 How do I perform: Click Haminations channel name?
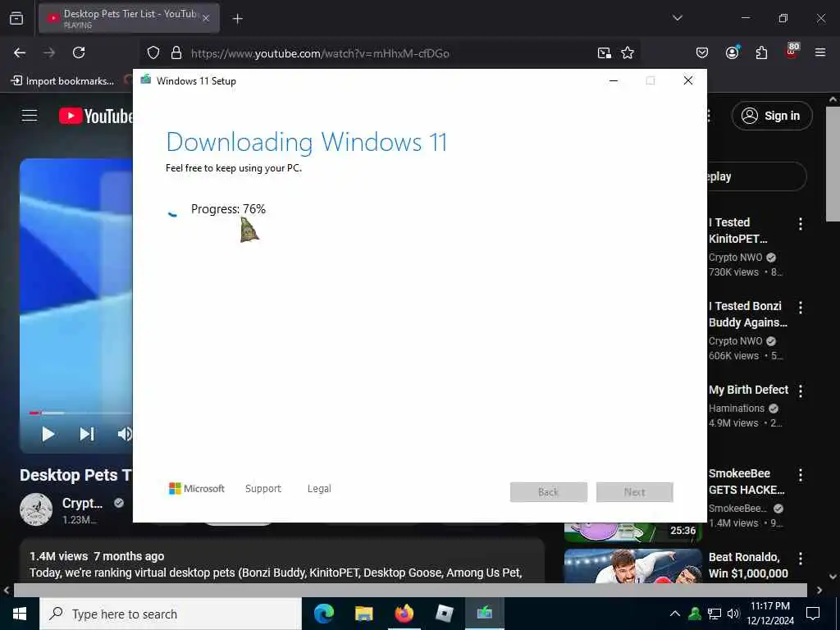click(x=737, y=409)
